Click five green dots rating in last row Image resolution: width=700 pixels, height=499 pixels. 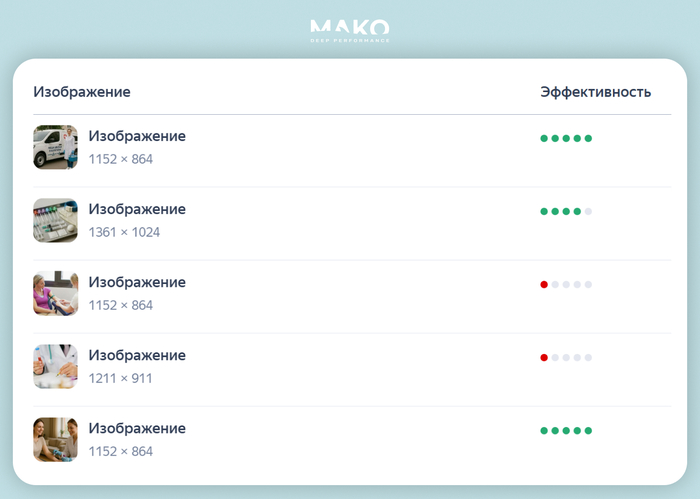click(x=566, y=431)
